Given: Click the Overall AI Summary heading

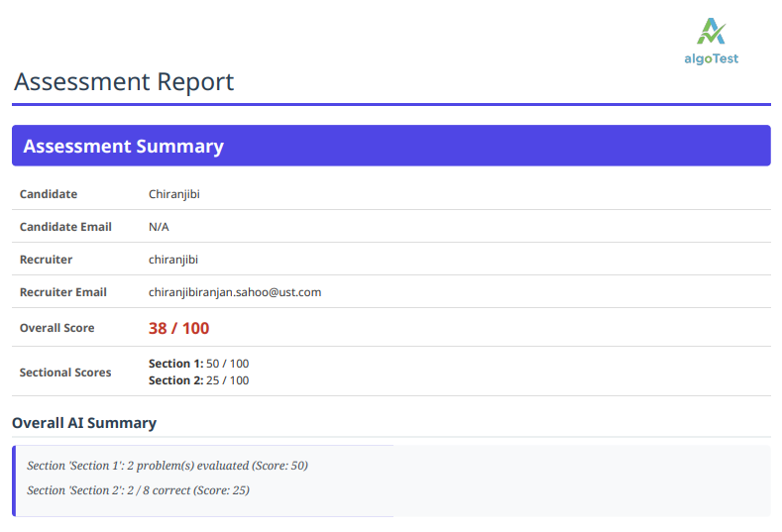Looking at the screenshot, I should pyautogui.click(x=84, y=423).
